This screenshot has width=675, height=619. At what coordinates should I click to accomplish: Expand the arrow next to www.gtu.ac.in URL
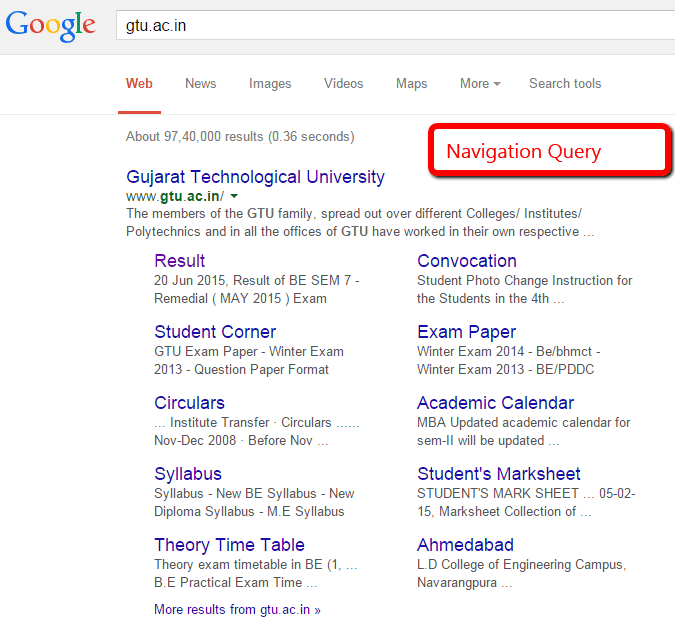(234, 196)
